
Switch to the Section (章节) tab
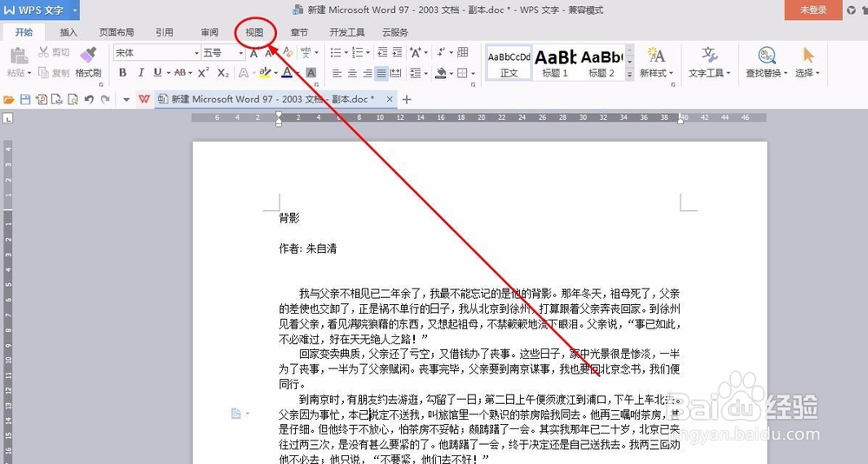pyautogui.click(x=299, y=32)
